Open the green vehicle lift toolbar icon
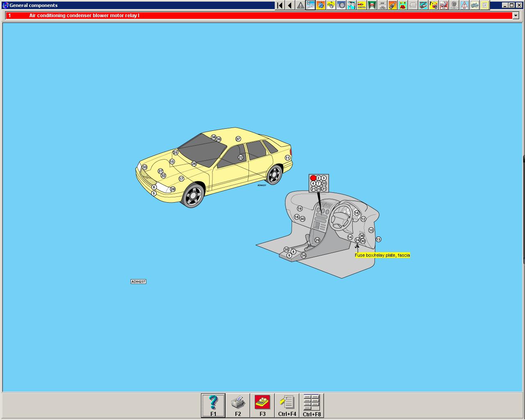525x420 pixels. pyautogui.click(x=372, y=5)
